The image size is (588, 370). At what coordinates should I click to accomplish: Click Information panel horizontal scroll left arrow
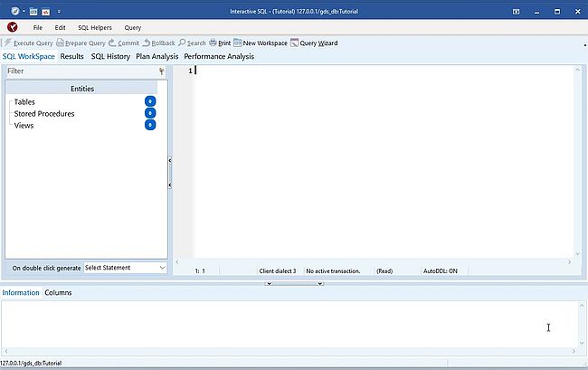[6, 351]
